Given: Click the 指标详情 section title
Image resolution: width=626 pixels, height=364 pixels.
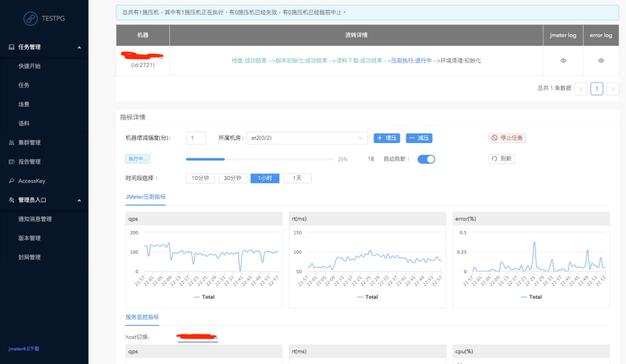Looking at the screenshot, I should pos(132,118).
